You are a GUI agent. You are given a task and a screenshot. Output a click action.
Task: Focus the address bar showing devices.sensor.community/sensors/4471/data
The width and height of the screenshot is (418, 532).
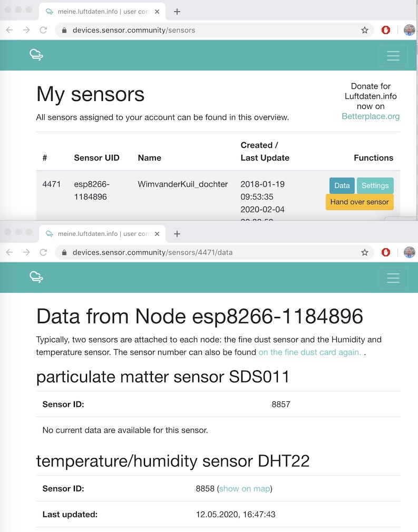tap(211, 252)
